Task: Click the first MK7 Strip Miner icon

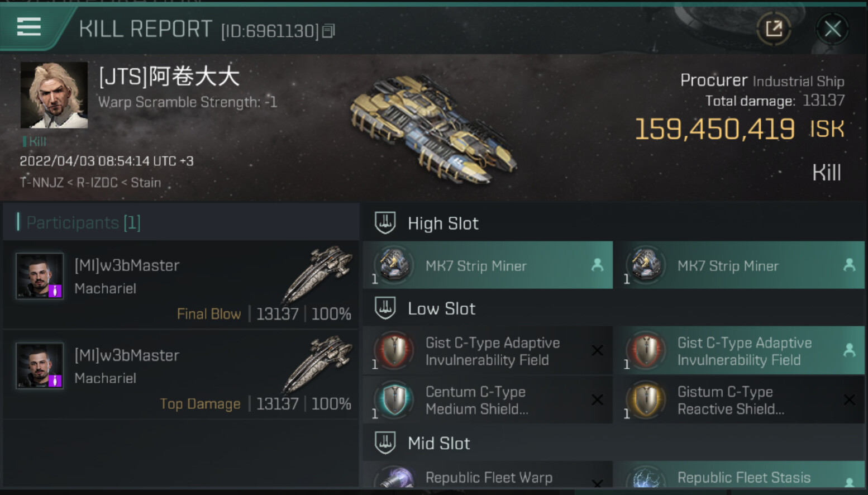Action: pos(394,265)
